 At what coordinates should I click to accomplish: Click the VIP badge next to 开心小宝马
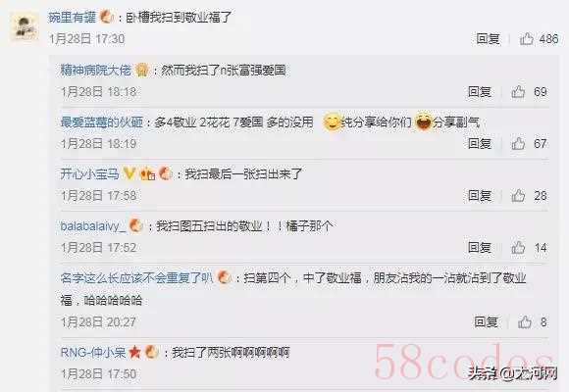pos(129,173)
